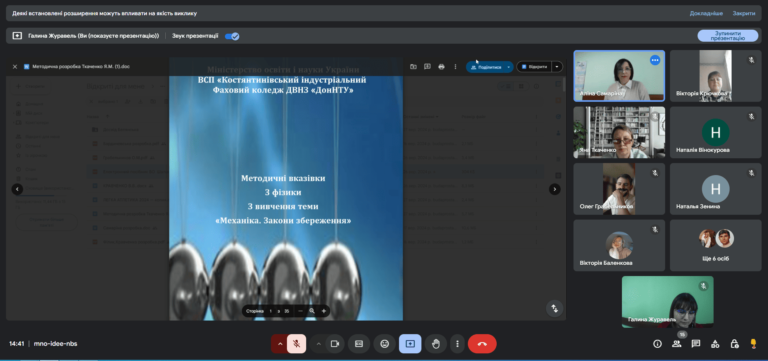Click the Відкрити open button
768x361 pixels.
tap(534, 67)
